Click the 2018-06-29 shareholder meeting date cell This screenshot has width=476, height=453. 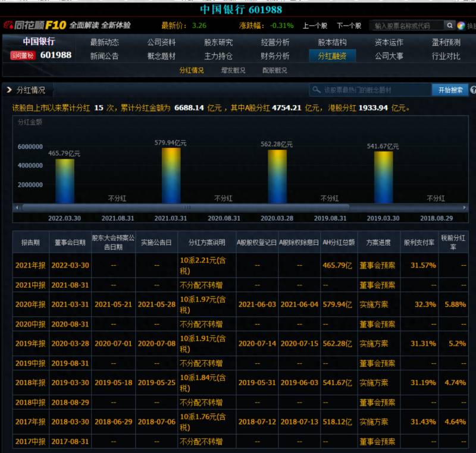pyautogui.click(x=113, y=421)
